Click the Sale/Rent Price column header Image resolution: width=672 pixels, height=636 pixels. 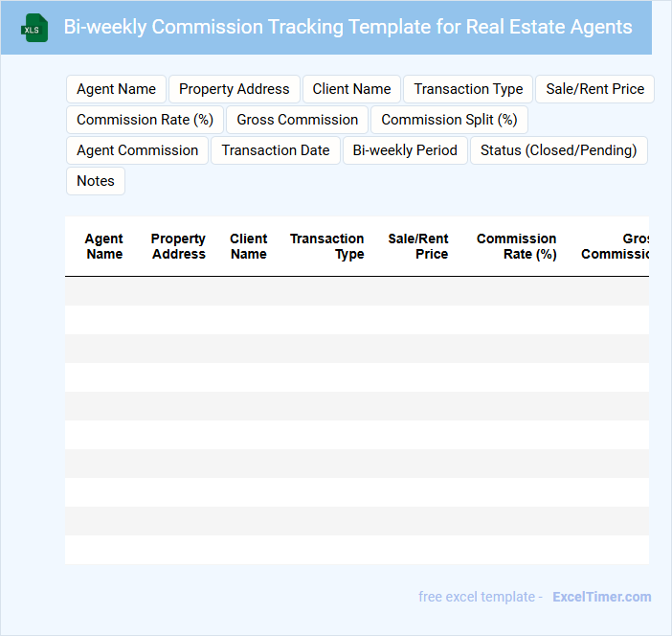tap(418, 246)
